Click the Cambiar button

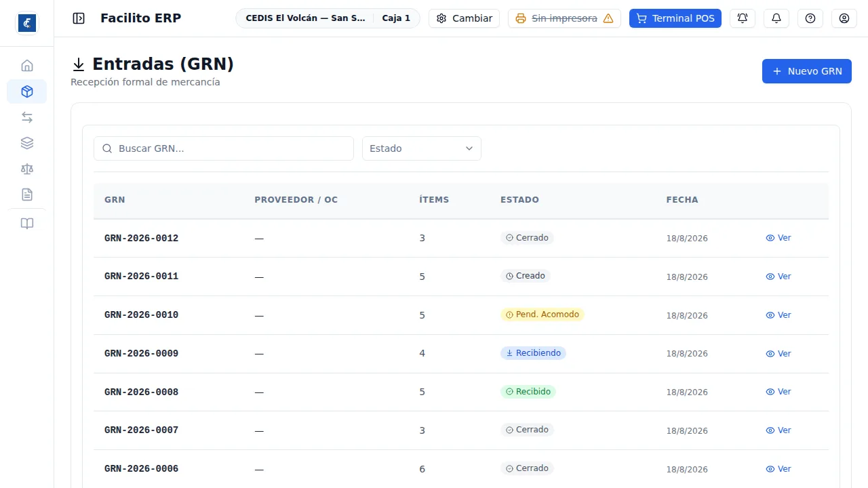(x=465, y=18)
